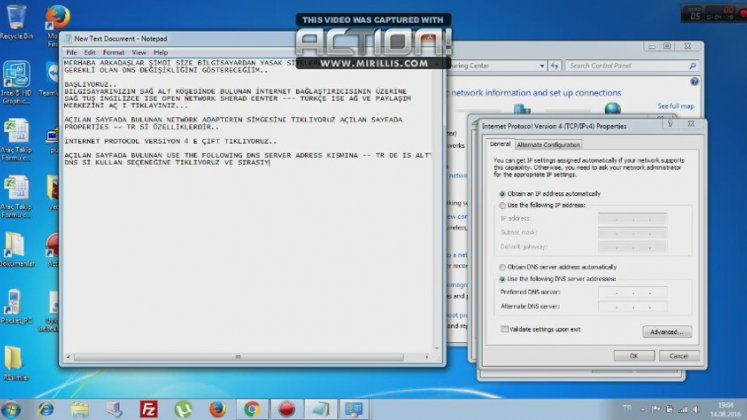Click the Advanced... button
747x420 pixels.
click(x=666, y=332)
